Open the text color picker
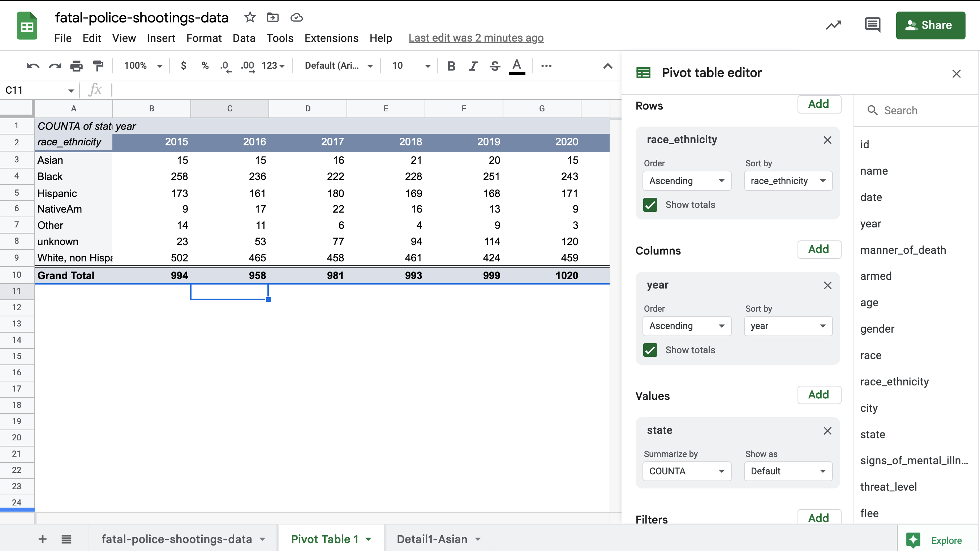This screenshot has height=551, width=980. click(517, 67)
